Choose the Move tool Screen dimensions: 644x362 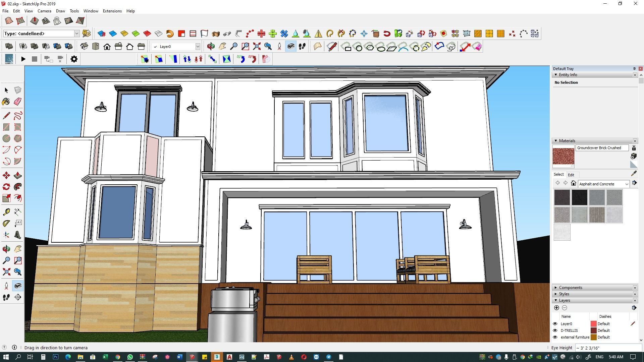coord(6,175)
